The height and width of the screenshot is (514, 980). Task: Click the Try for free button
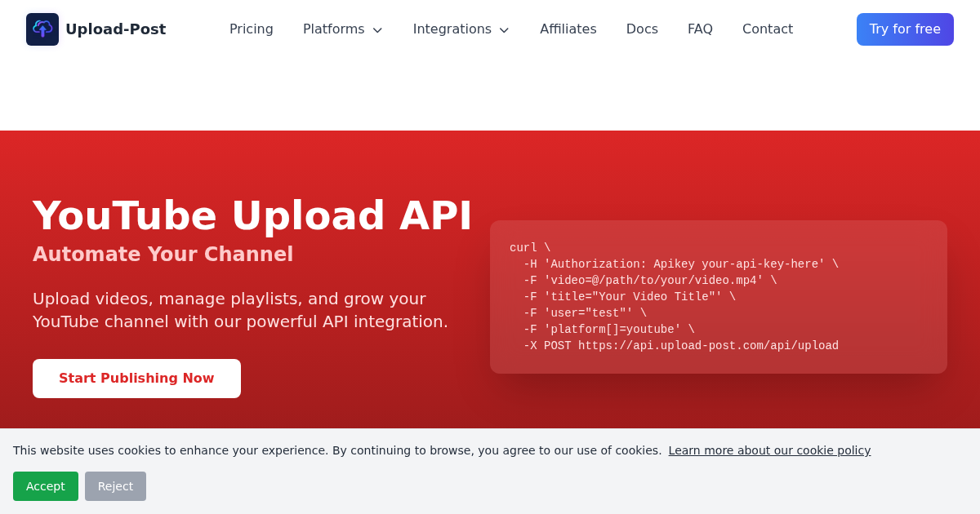pyautogui.click(x=905, y=29)
